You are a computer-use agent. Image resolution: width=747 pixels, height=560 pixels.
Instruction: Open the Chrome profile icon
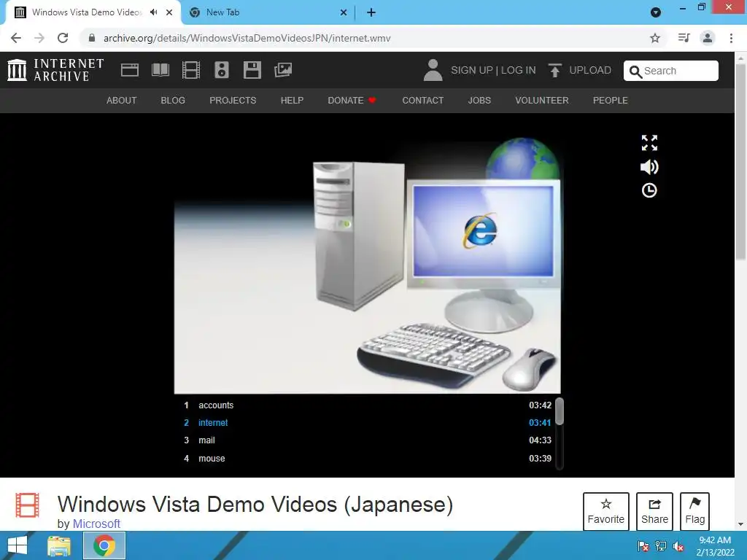click(x=708, y=38)
